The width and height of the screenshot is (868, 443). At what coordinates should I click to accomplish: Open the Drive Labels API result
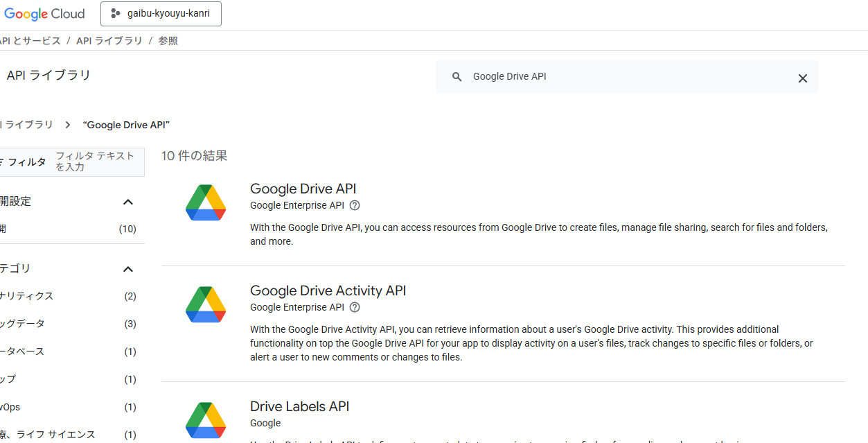point(299,406)
